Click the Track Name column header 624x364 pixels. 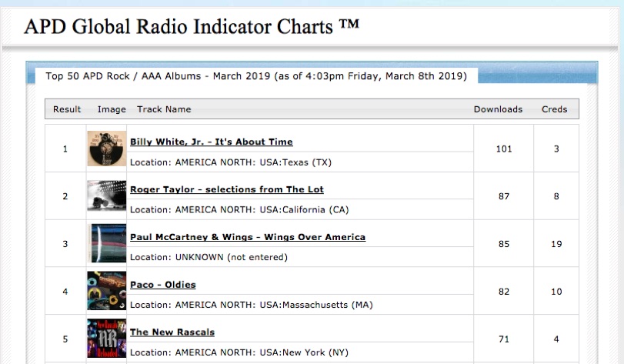(x=164, y=109)
